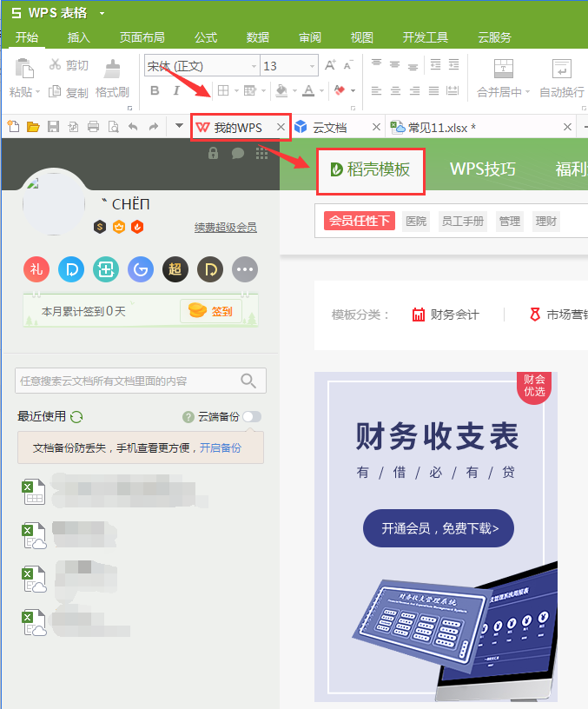This screenshot has width=588, height=709.
Task: Click the gray more (…) circle icon
Action: coord(245,269)
